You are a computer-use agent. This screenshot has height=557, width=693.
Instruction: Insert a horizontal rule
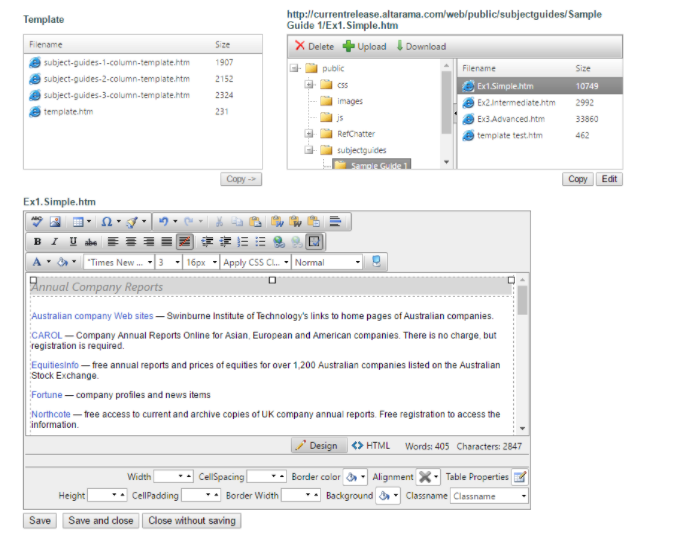[x=335, y=221]
